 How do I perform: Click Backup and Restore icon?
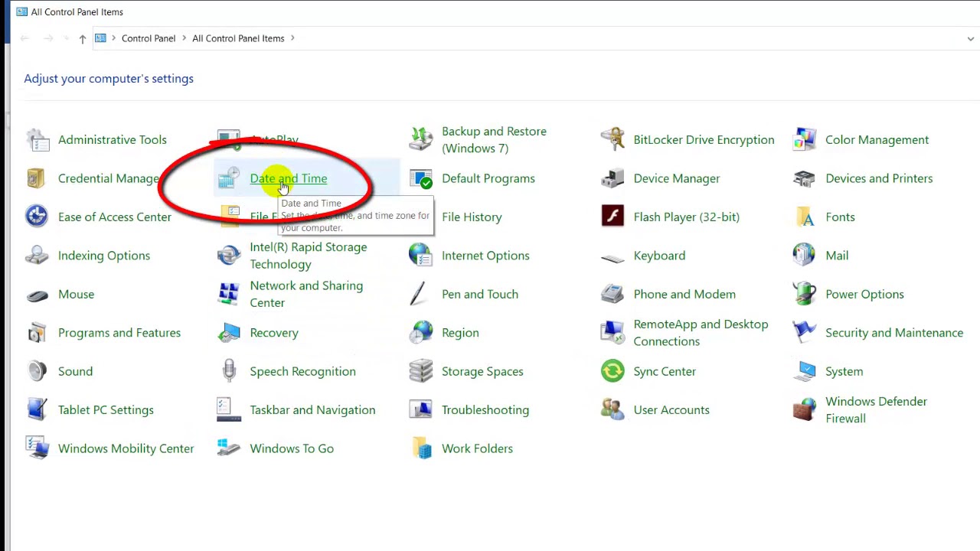click(x=420, y=140)
